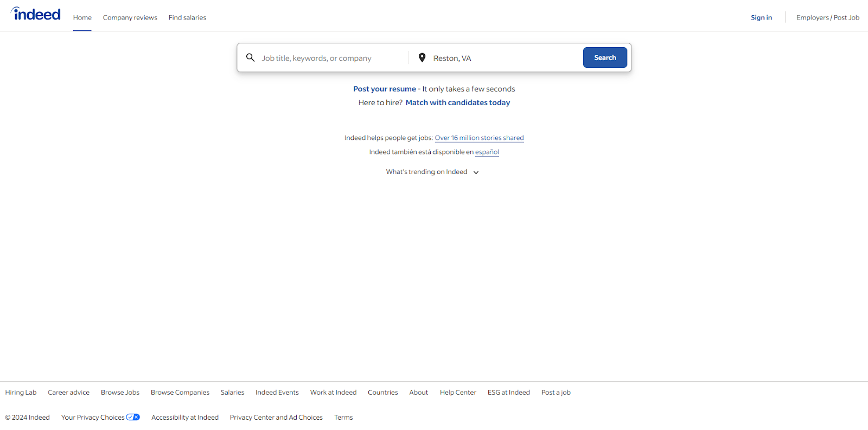868x430 pixels.
Task: Click the location pin icon
Action: pyautogui.click(x=422, y=57)
